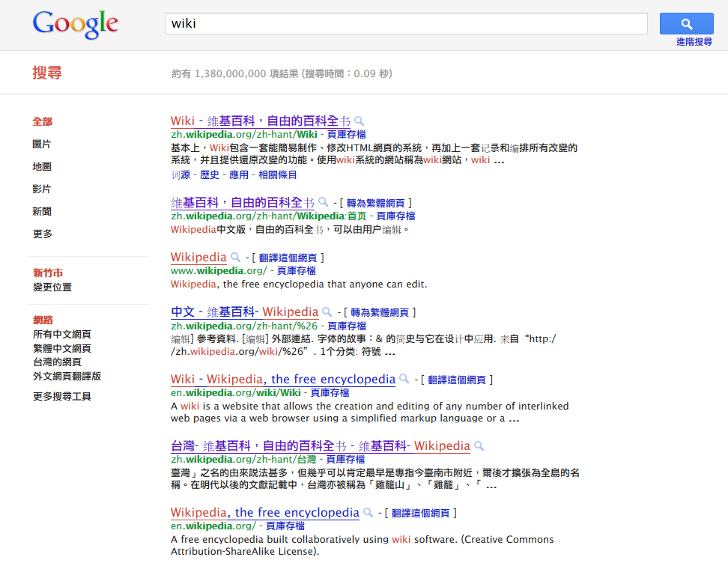Select 新聞 search category

(x=43, y=211)
